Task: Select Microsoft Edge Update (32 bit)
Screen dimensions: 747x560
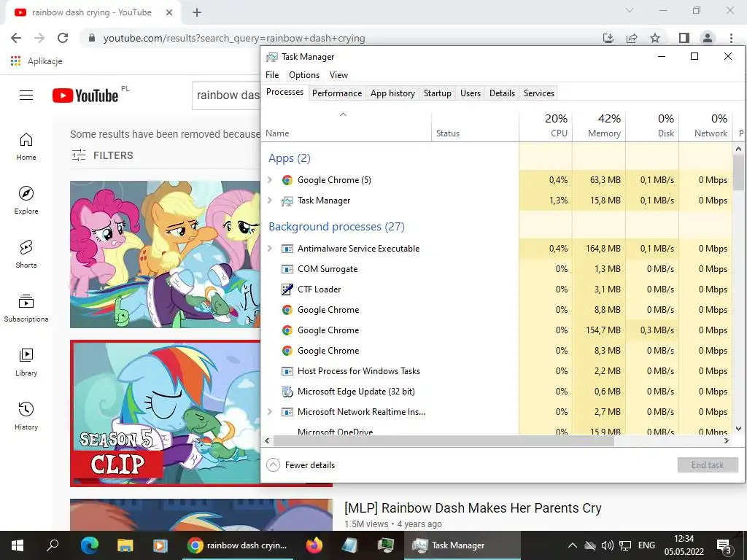Action: tap(497, 392)
